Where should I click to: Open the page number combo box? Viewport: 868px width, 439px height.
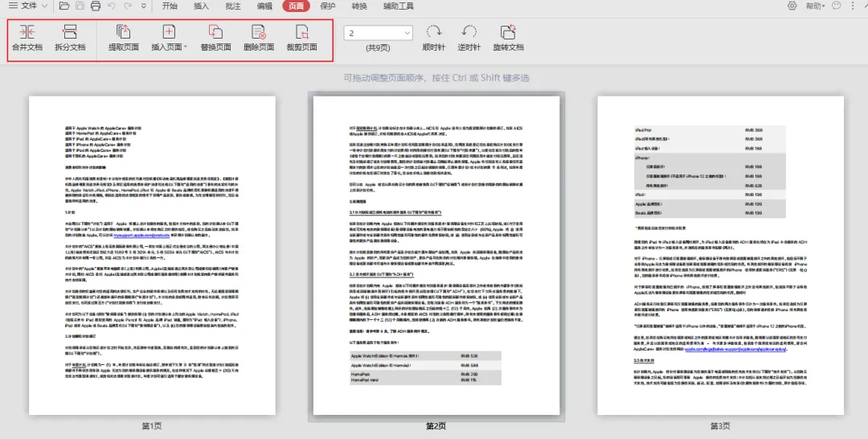click(x=378, y=33)
